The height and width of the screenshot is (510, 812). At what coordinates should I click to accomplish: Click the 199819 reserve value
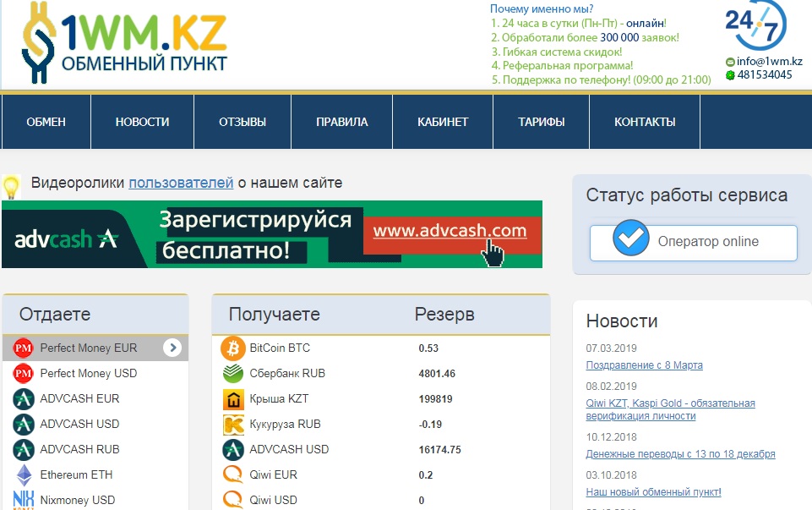[435, 399]
